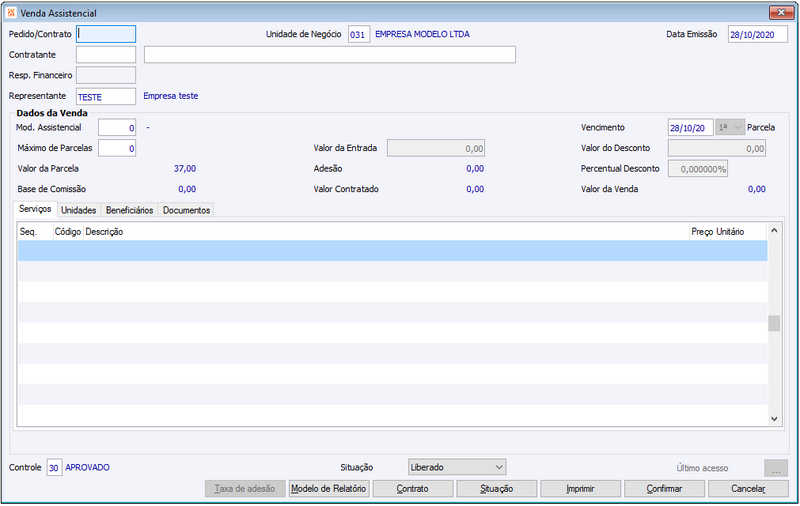Select the highlighted first row in services grid

point(392,250)
